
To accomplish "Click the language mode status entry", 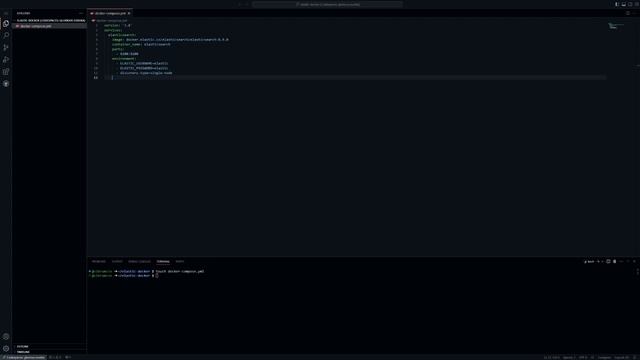I will 604,358.
